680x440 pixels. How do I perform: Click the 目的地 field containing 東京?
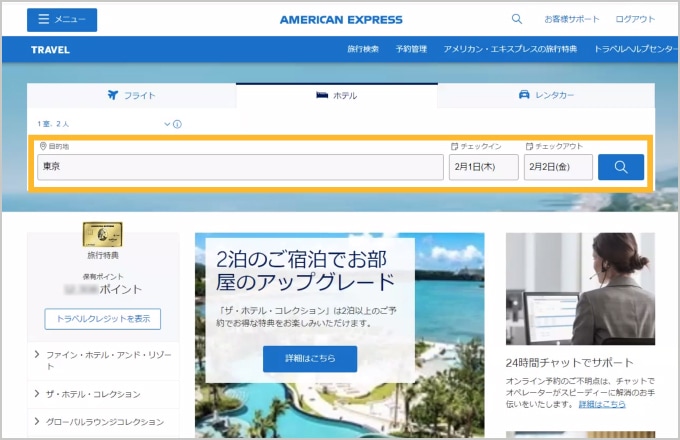240,167
